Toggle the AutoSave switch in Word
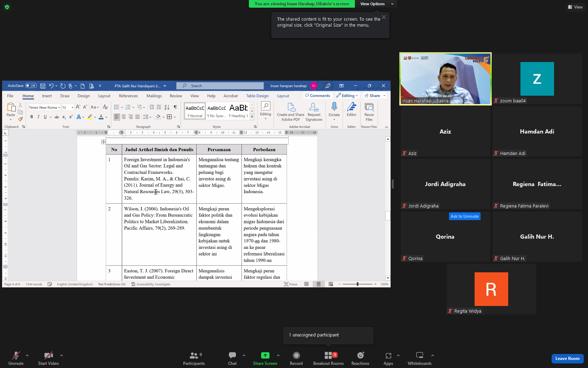 pos(31,86)
